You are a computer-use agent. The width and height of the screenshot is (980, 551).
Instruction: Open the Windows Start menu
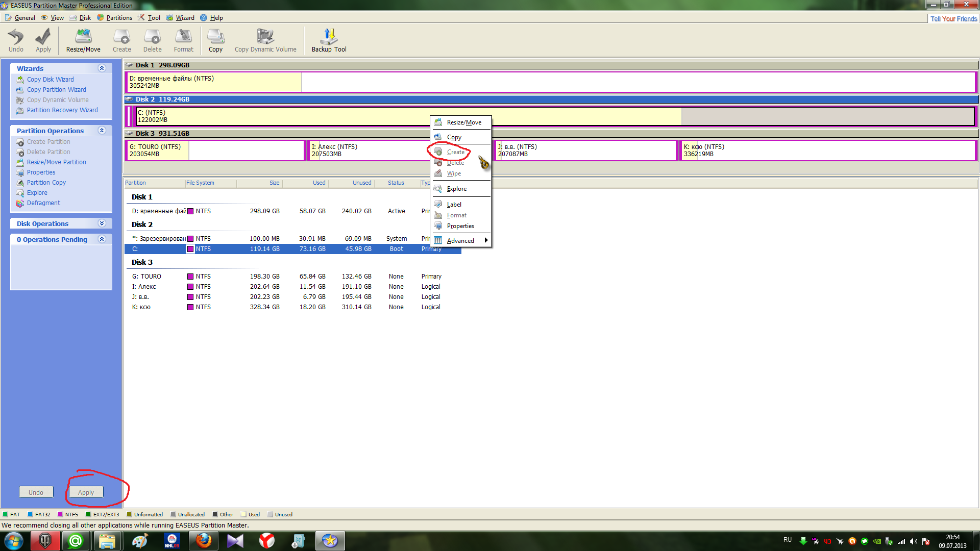click(14, 541)
